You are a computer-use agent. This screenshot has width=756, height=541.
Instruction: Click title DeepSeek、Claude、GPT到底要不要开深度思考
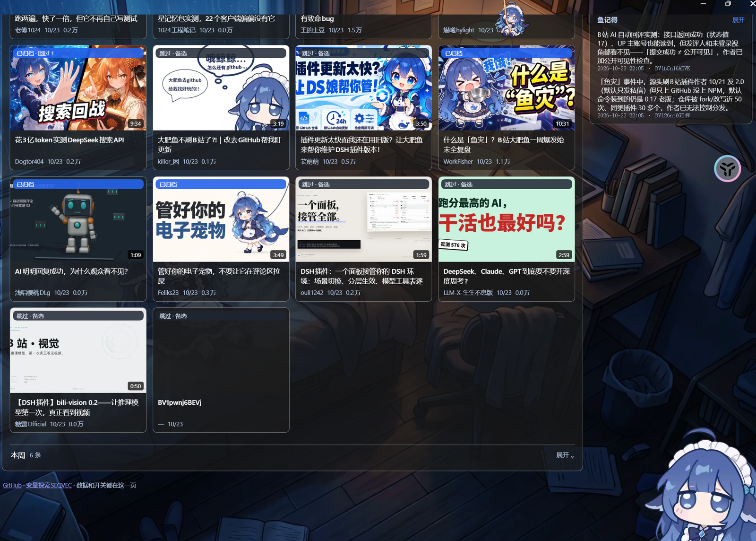tap(506, 276)
